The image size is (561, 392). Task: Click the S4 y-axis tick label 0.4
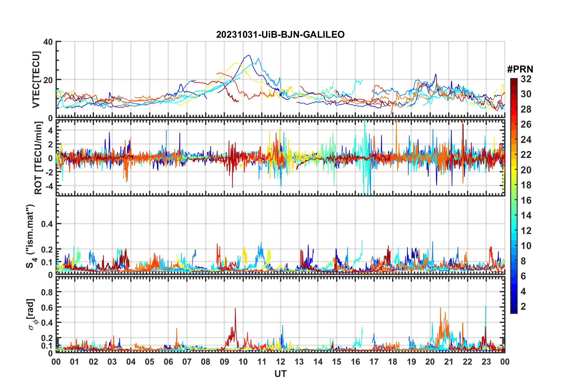pos(47,224)
